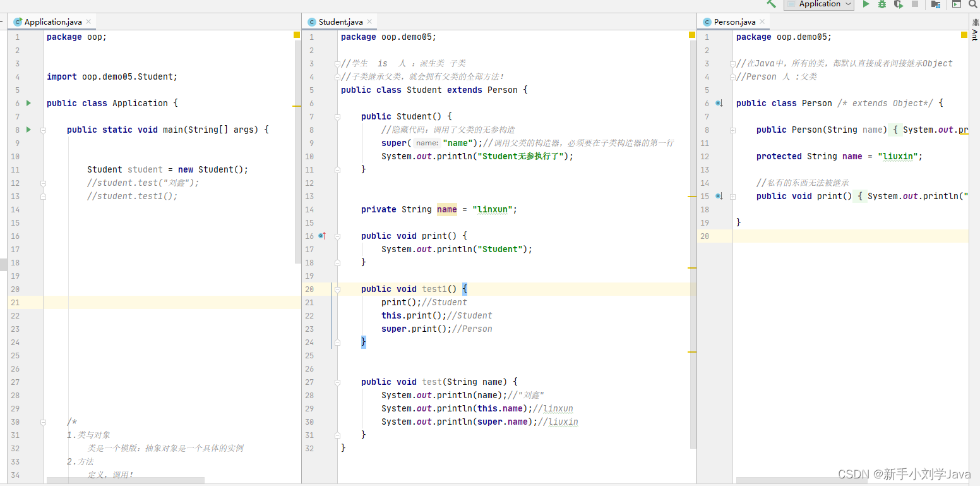The height and width of the screenshot is (486, 980).
Task: Click warning stripe mark near Student line 13
Action: (692, 197)
